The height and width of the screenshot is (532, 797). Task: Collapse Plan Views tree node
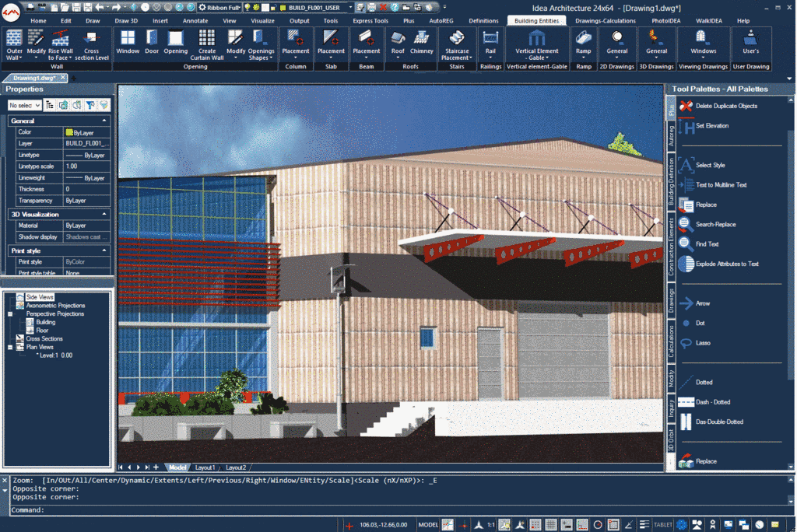tap(10, 347)
